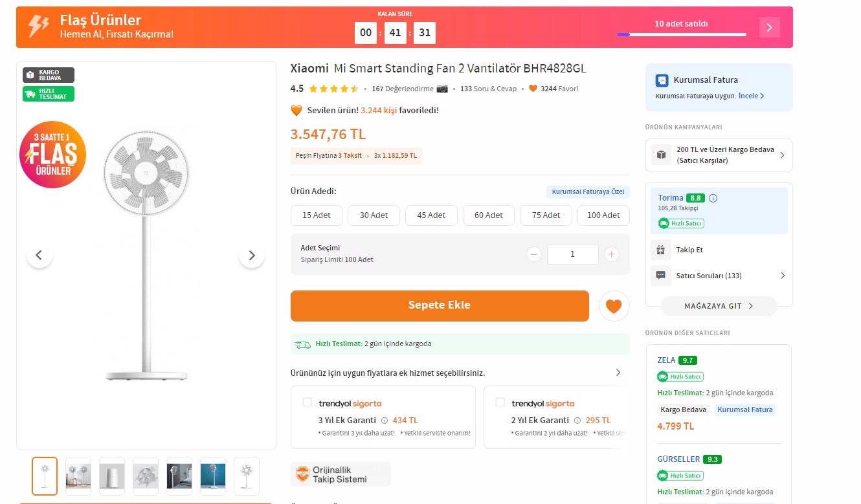Open ZELA seller link
This screenshot has width=861, height=504.
tap(666, 360)
